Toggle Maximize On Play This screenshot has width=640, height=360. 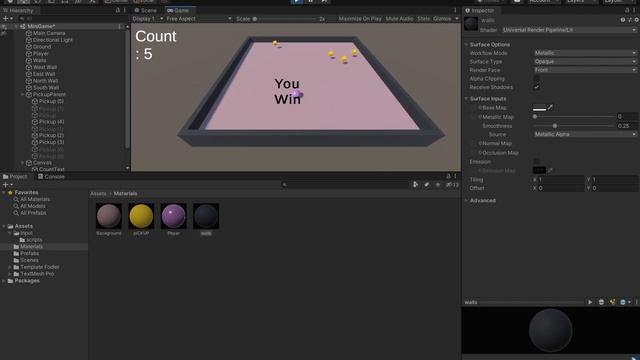coord(360,19)
